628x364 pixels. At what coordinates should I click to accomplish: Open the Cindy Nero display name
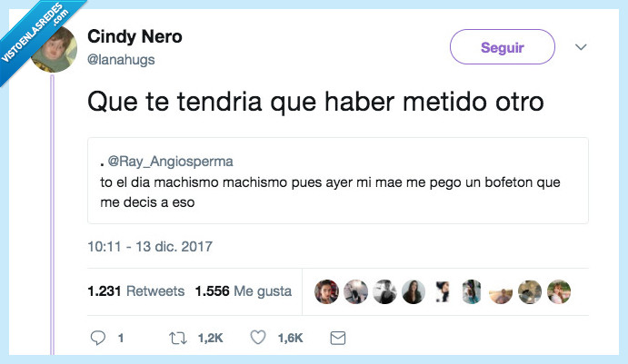(x=135, y=36)
